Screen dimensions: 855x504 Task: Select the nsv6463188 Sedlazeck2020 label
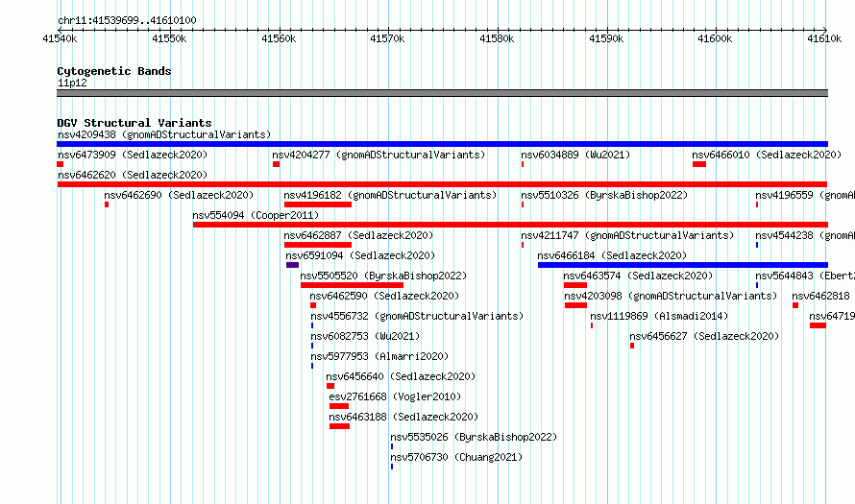tap(403, 417)
